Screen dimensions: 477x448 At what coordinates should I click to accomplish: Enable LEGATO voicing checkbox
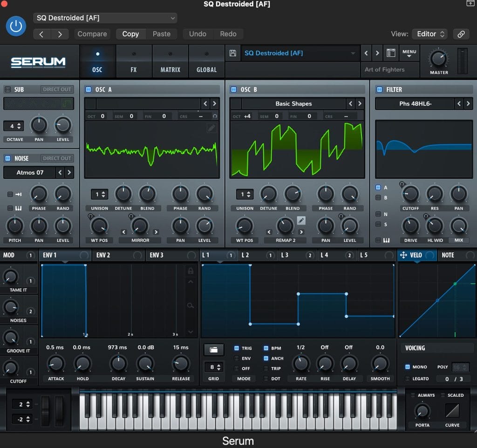click(x=408, y=379)
